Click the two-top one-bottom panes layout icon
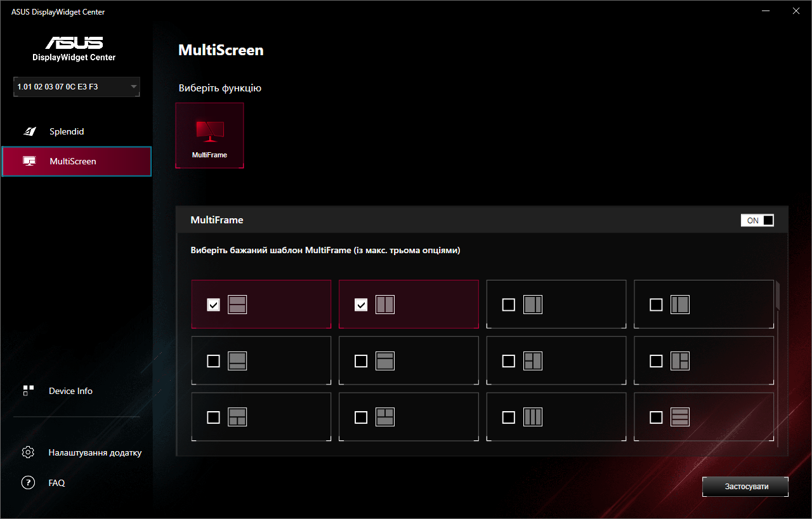Screen dimensions: 812x519 (385, 417)
